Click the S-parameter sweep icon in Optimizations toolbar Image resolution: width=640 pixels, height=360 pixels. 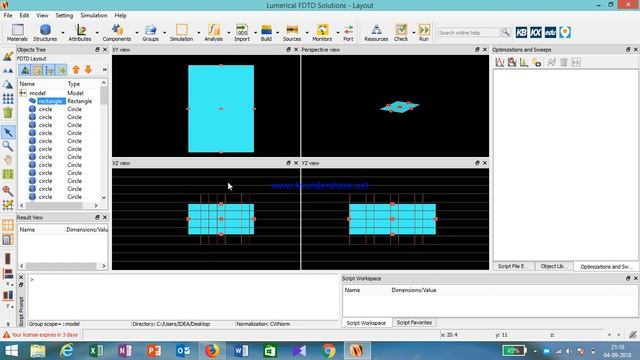coord(537,62)
